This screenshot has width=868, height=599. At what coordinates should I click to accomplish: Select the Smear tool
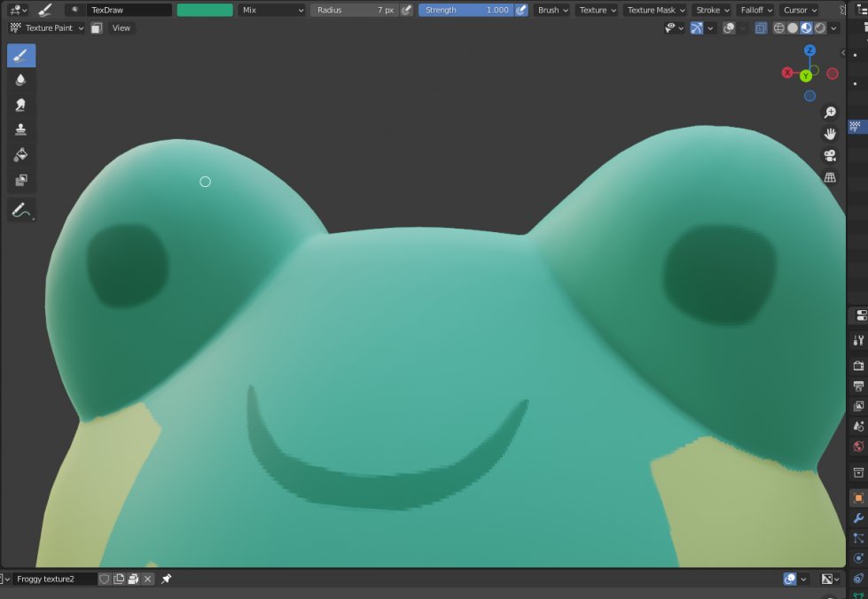[x=21, y=105]
